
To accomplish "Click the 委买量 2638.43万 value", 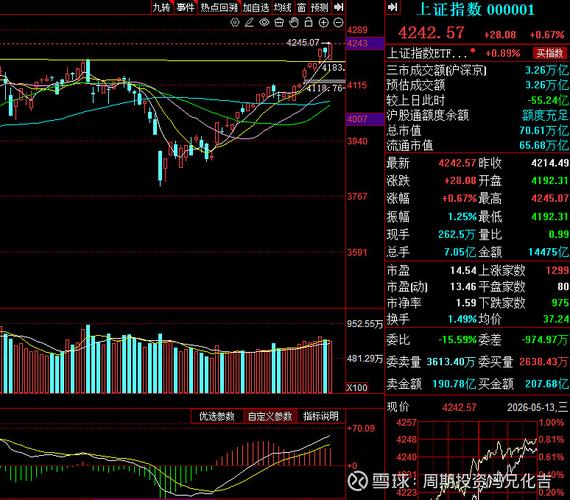I will [x=543, y=362].
